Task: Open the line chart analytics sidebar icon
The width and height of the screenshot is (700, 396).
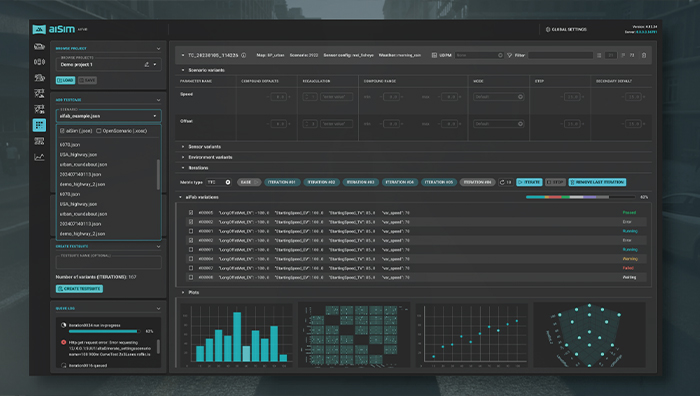Action: tap(39, 157)
